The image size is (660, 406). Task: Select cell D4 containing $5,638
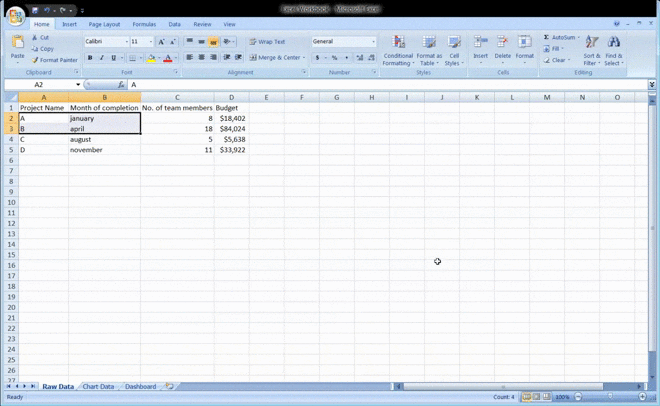pos(231,139)
